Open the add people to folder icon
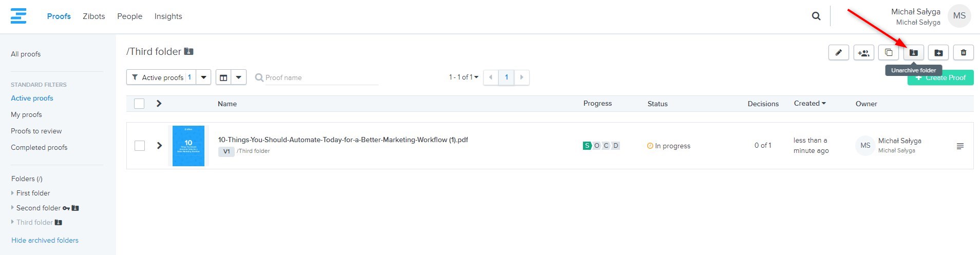 point(863,53)
